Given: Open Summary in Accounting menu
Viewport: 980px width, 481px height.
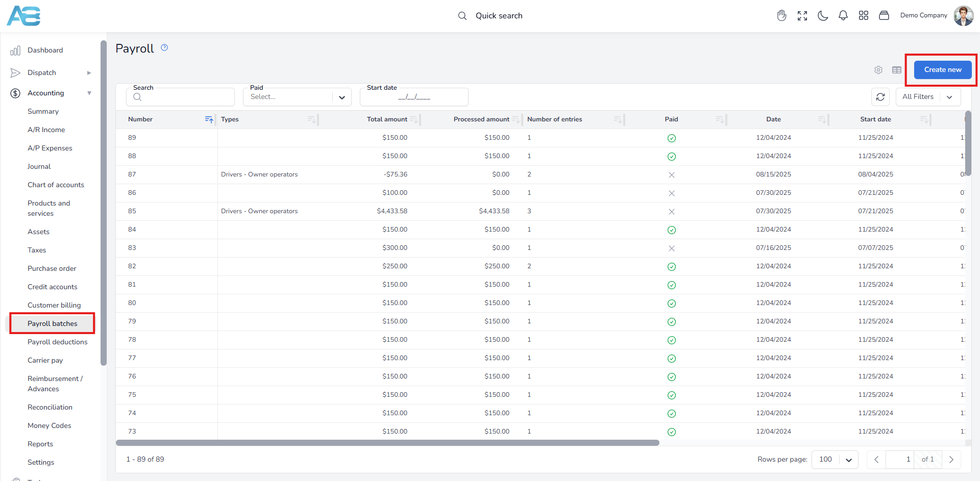Looking at the screenshot, I should coord(43,112).
